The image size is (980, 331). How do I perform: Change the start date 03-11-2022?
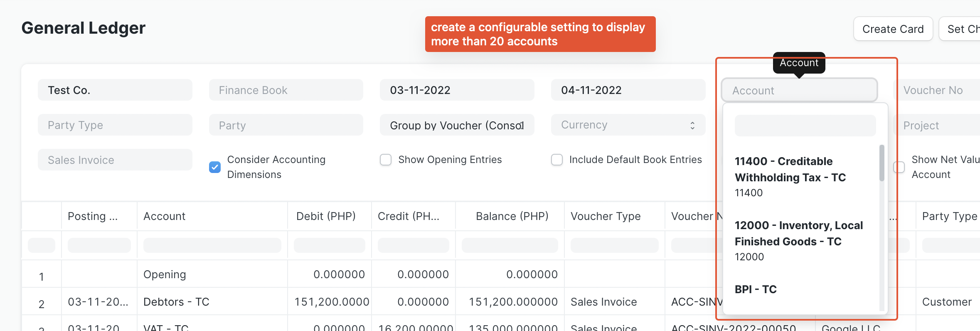click(456, 90)
